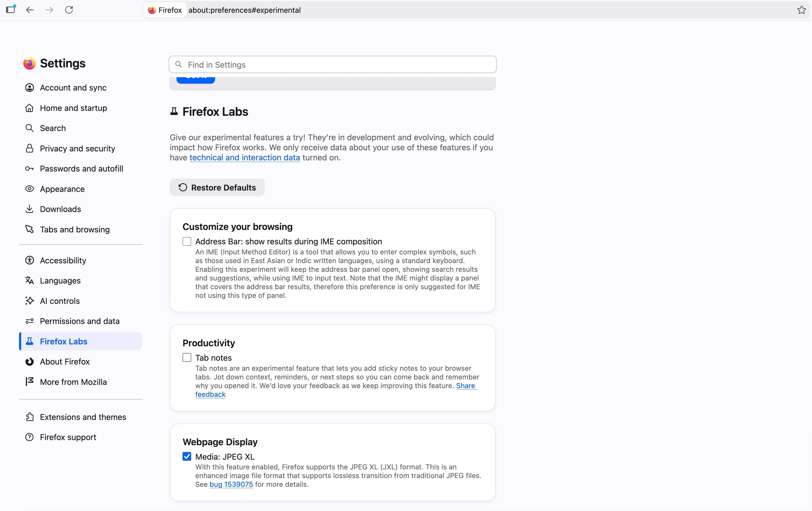The image size is (812, 511).
Task: Click the Productivity section heading
Action: 209,343
